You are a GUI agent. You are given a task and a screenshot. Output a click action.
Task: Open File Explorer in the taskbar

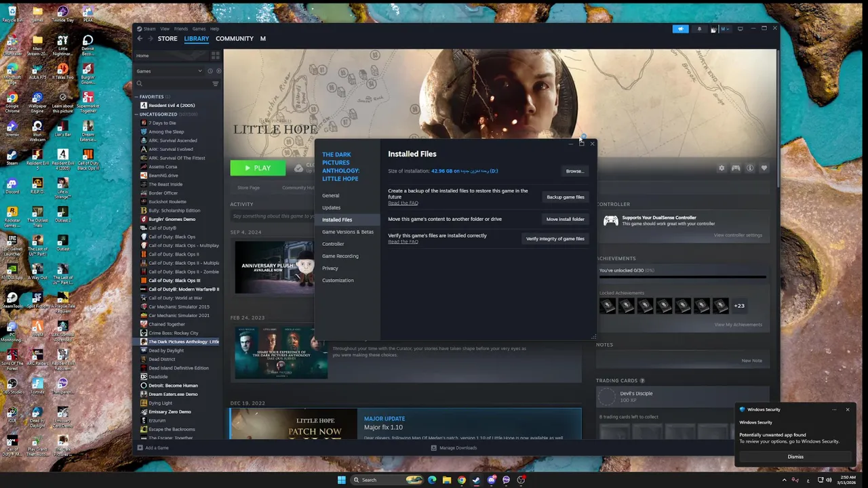pos(447,480)
